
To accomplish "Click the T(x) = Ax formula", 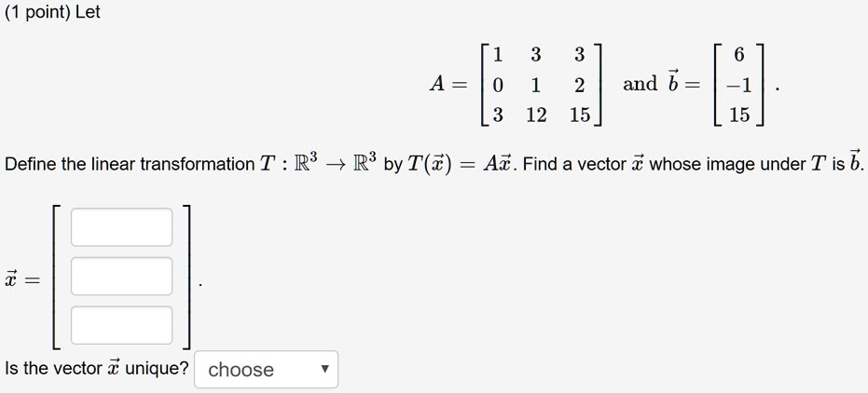I will 462,164.
